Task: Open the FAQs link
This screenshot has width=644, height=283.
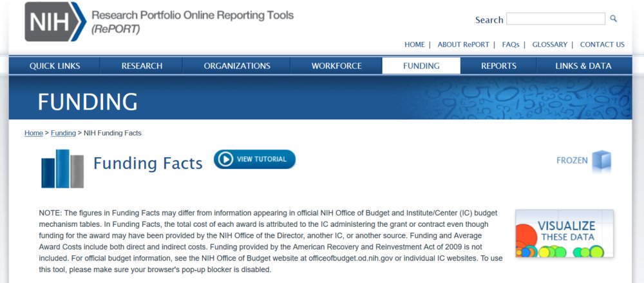Action: [x=511, y=44]
